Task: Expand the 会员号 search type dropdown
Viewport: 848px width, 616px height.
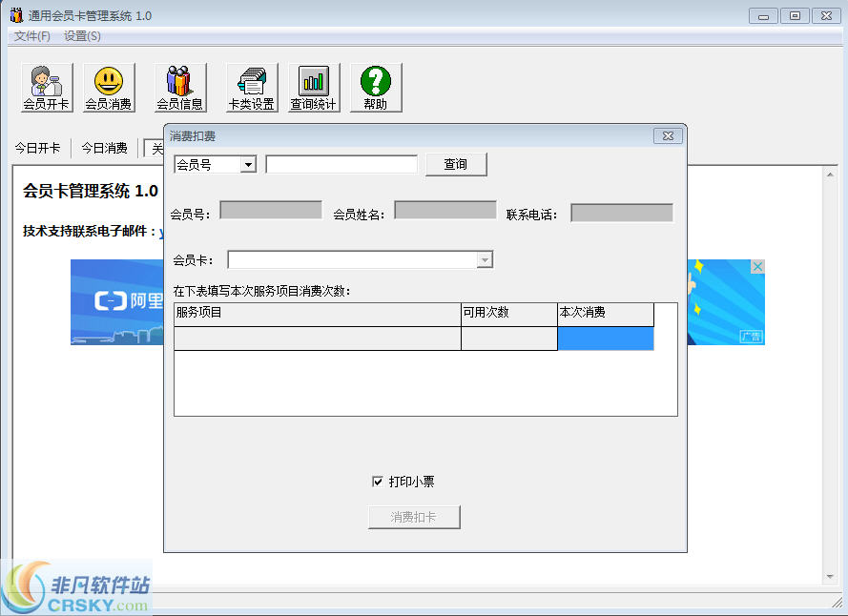Action: 248,164
